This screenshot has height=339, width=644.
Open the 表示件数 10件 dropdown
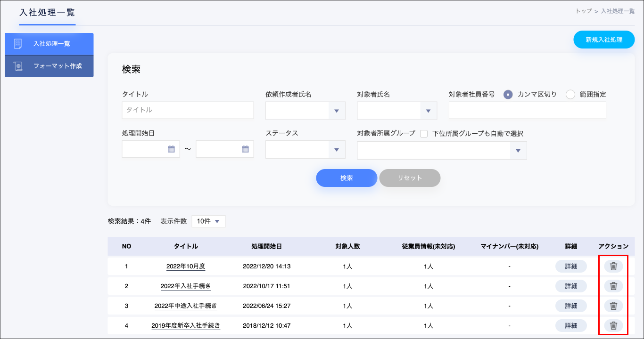(x=208, y=221)
